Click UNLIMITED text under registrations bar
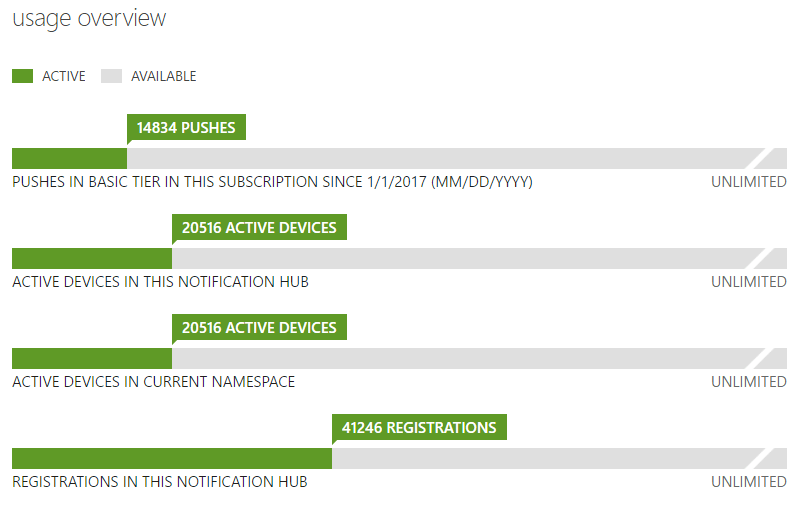 click(x=749, y=482)
